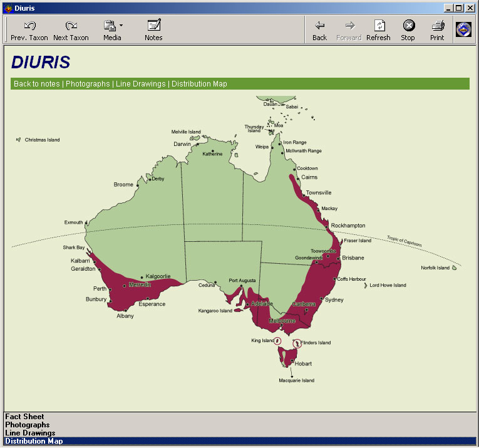The height and width of the screenshot is (448, 479).
Task: Click the Back navigation arrow
Action: pyautogui.click(x=319, y=30)
